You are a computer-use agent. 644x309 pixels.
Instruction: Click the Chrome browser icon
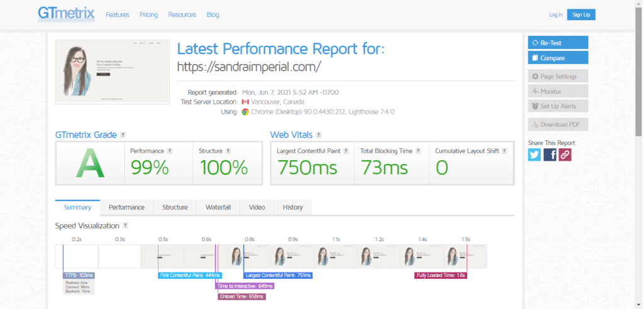click(x=245, y=112)
